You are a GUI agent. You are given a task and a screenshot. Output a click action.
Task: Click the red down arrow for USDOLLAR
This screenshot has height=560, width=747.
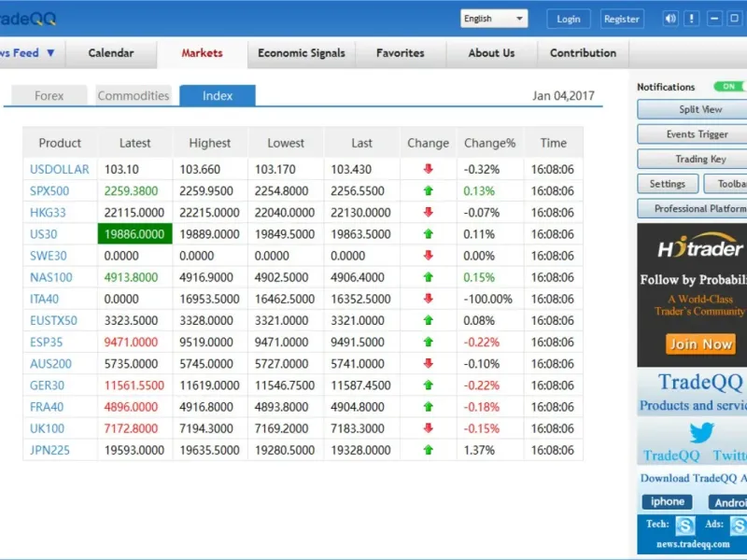click(429, 169)
